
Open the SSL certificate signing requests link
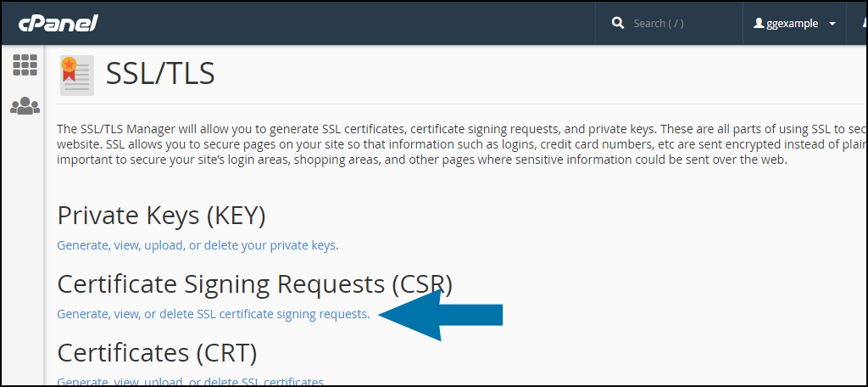pyautogui.click(x=213, y=314)
